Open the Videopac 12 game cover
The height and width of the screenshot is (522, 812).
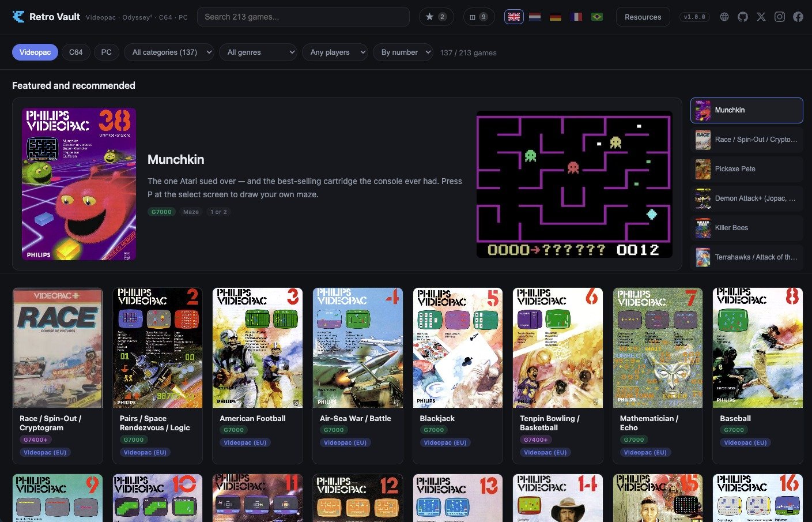click(358, 498)
